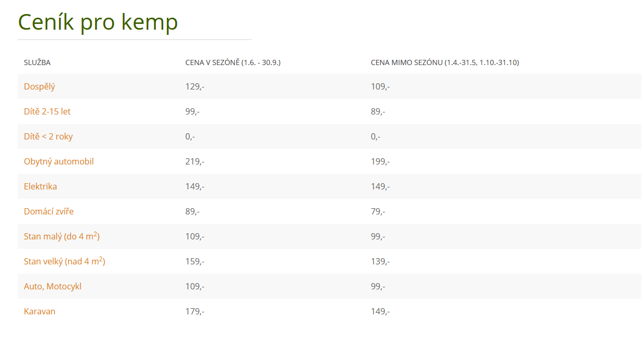644x343 pixels.
Task: Click the in-season Stan velký price 159,-
Action: pyautogui.click(x=195, y=261)
